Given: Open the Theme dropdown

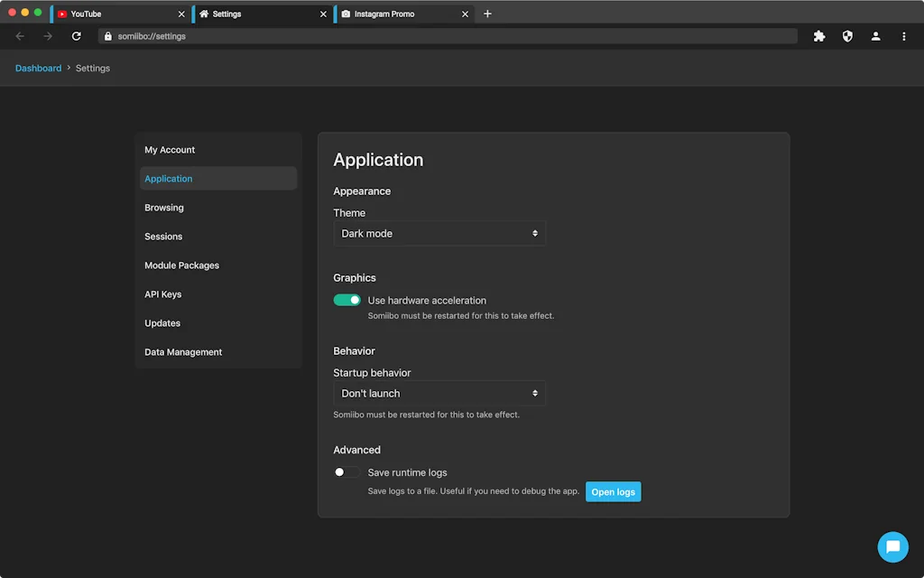Looking at the screenshot, I should tap(439, 233).
